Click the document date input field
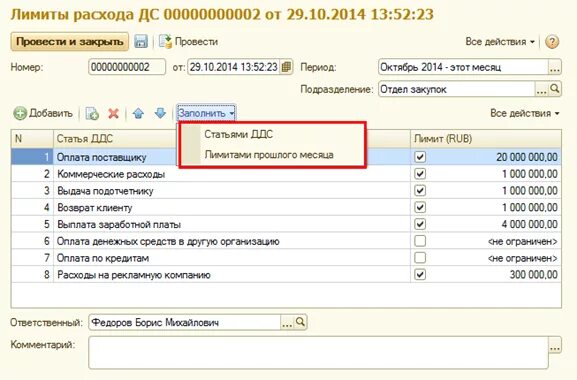The width and height of the screenshot is (577, 380). [233, 67]
